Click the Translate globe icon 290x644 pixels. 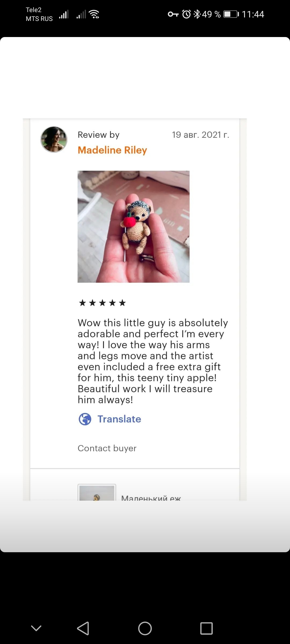85,419
